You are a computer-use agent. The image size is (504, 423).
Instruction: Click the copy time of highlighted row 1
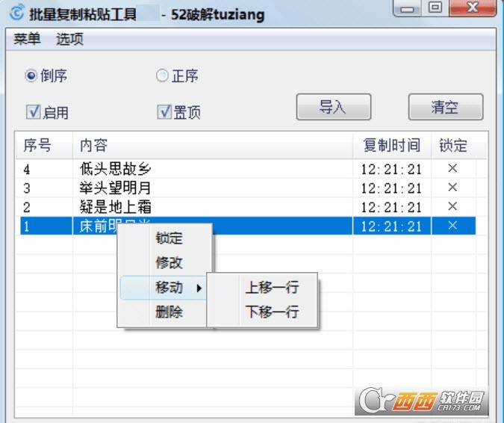coord(391,226)
